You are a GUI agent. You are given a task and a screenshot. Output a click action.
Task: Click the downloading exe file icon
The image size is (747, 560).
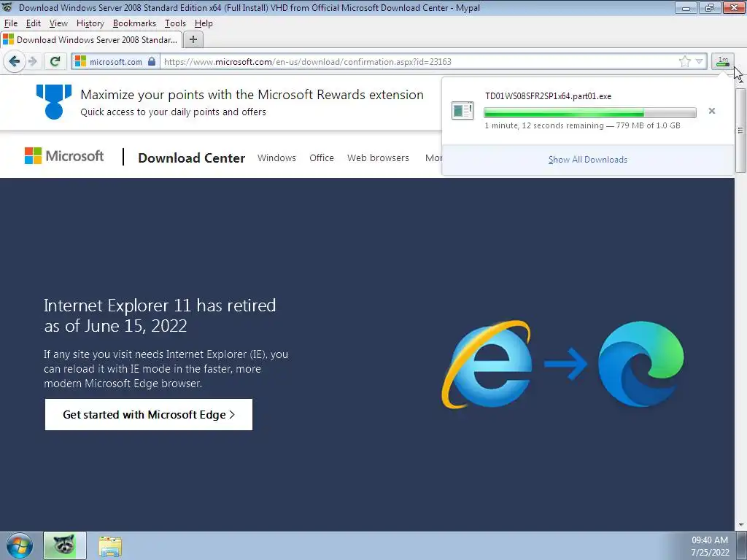tap(462, 111)
